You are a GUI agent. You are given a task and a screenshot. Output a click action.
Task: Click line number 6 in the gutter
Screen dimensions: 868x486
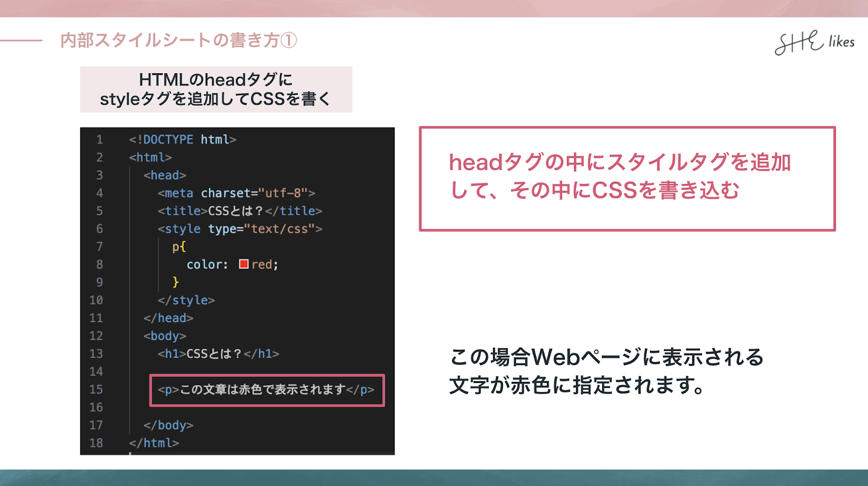click(x=100, y=229)
